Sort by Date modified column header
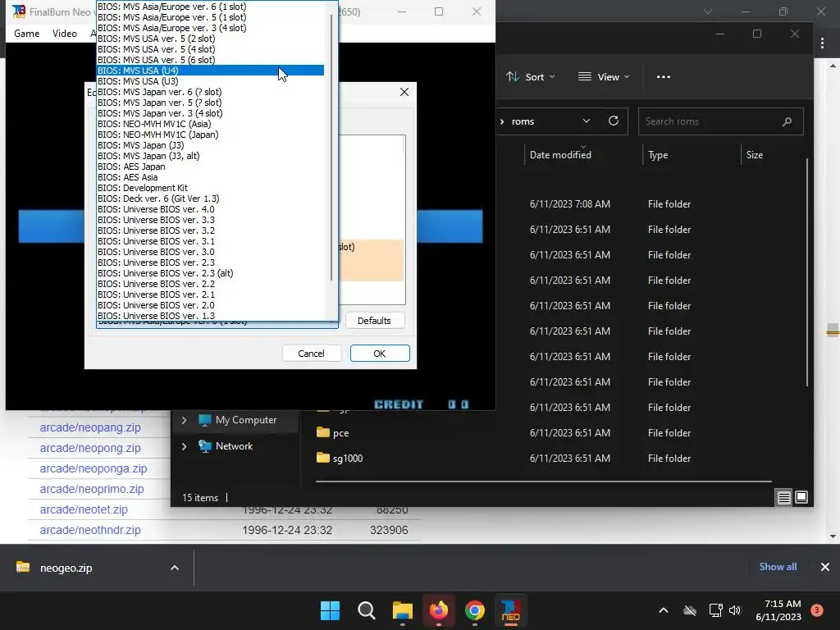 tap(560, 155)
